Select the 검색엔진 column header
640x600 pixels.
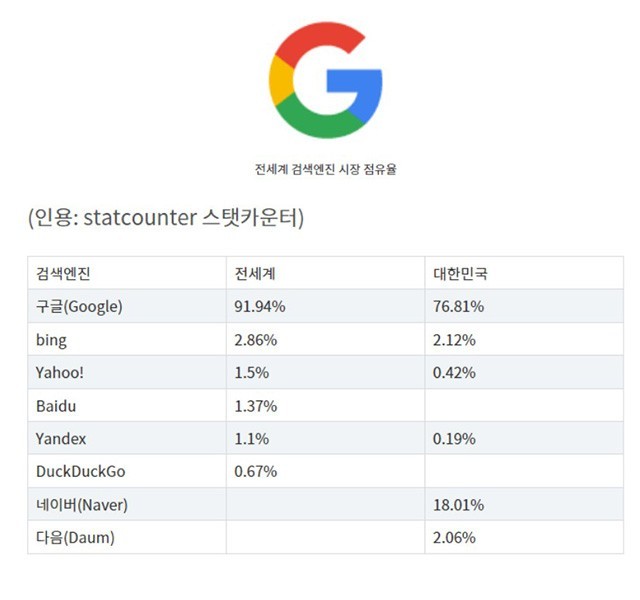coord(63,273)
